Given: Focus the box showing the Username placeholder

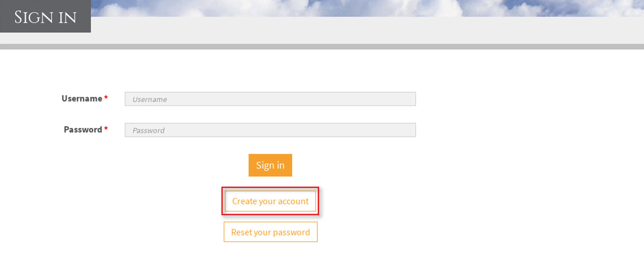Looking at the screenshot, I should point(270,99).
